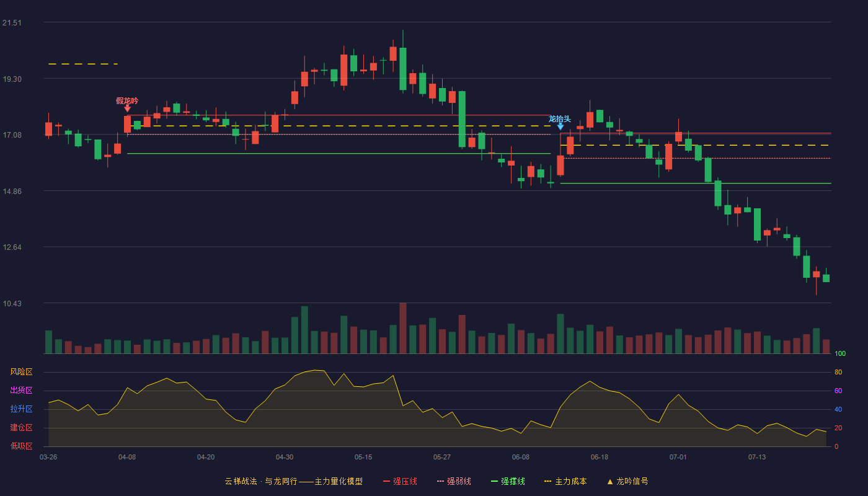The image size is (868, 496).
Task: Click the 04-30 date axis label
Action: point(285,457)
